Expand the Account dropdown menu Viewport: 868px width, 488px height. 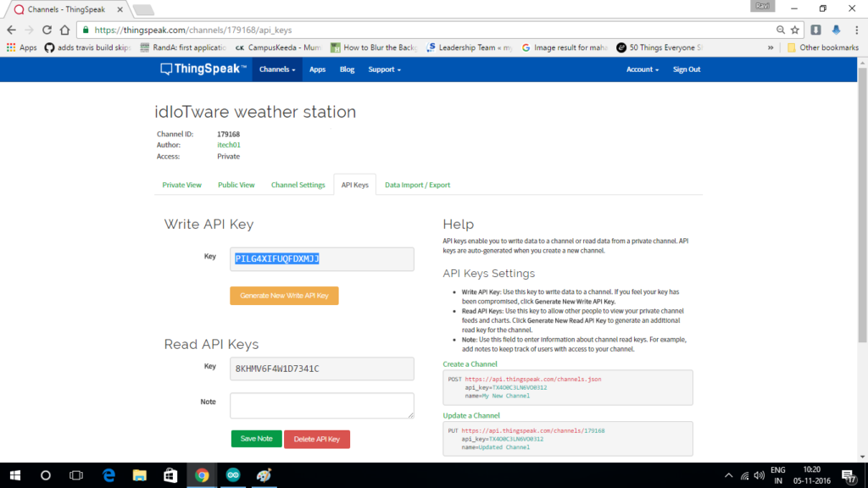click(x=643, y=69)
